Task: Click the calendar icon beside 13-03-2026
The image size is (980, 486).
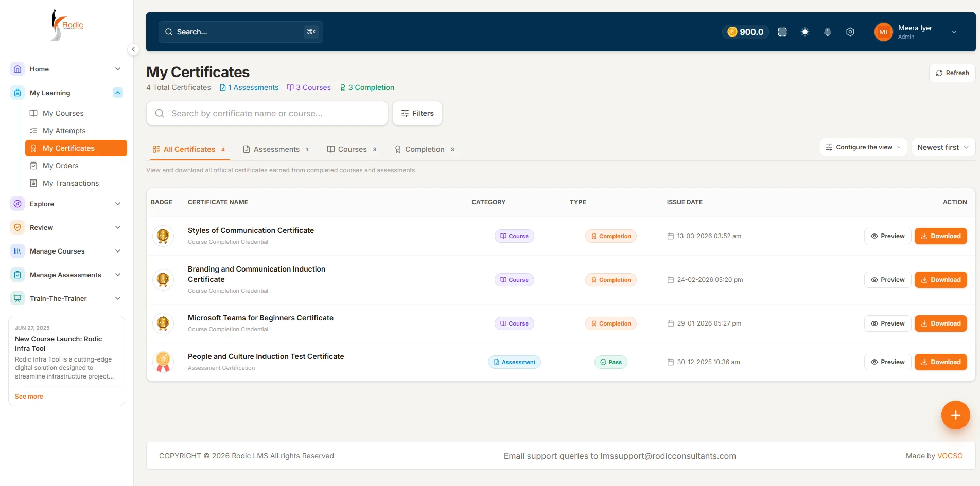Action: (x=671, y=236)
